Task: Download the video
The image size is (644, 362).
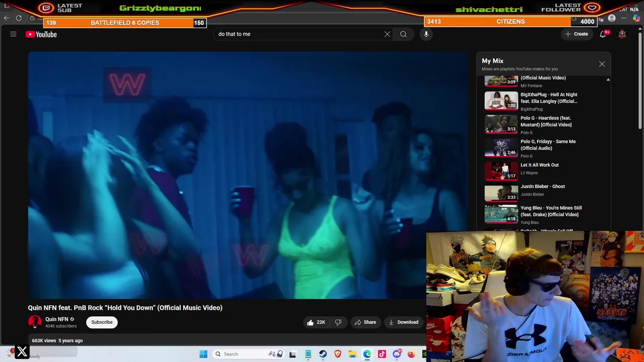Action: tap(404, 322)
